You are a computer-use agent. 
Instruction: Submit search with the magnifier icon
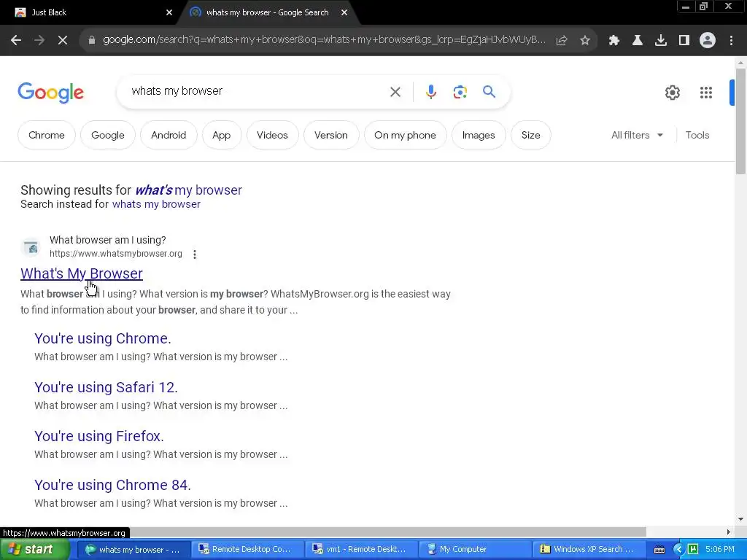click(x=489, y=91)
